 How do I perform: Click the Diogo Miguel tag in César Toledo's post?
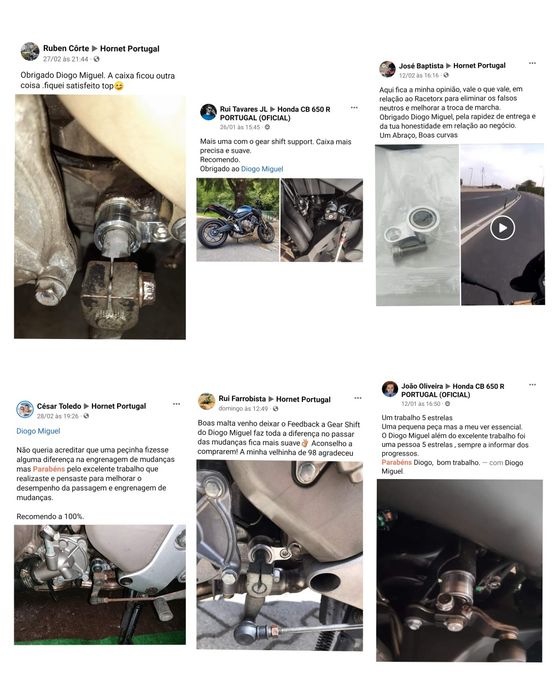click(38, 431)
